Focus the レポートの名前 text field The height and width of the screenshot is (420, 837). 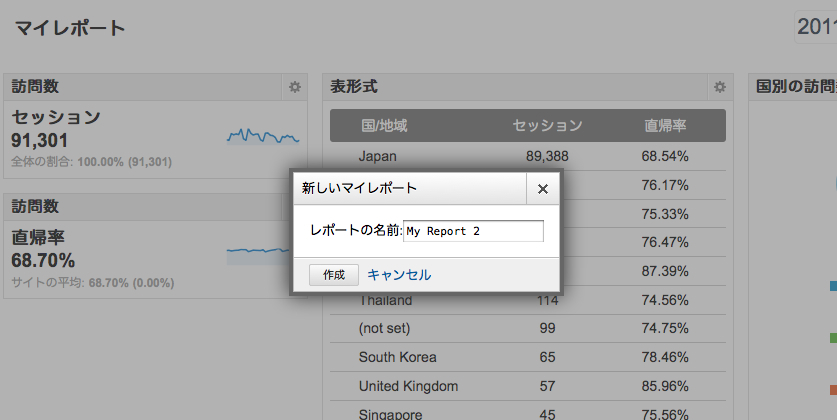(473, 231)
